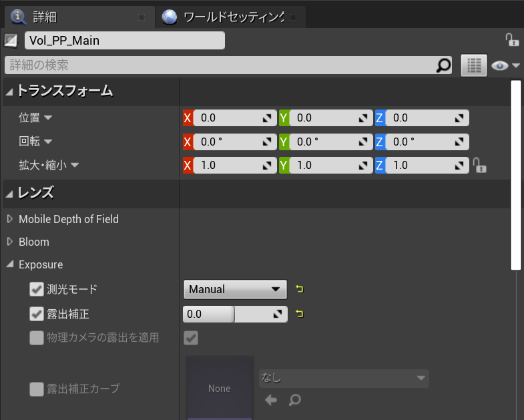This screenshot has height=420, width=524.
Task: Click the actor type icon beside the name
Action: pos(11,41)
